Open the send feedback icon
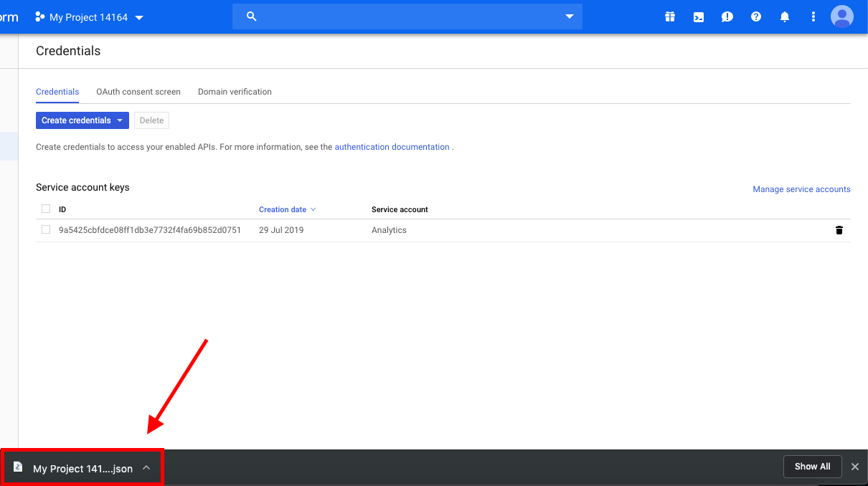868x486 pixels. tap(727, 16)
